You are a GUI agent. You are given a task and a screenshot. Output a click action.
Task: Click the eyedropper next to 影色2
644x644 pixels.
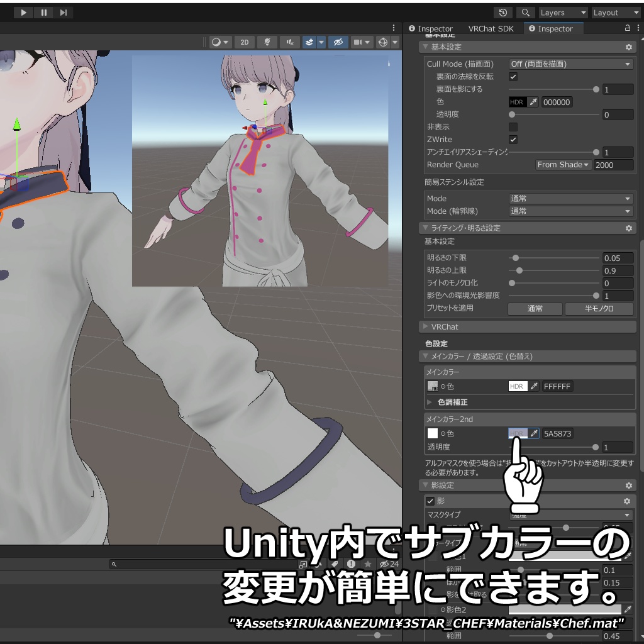click(x=629, y=609)
